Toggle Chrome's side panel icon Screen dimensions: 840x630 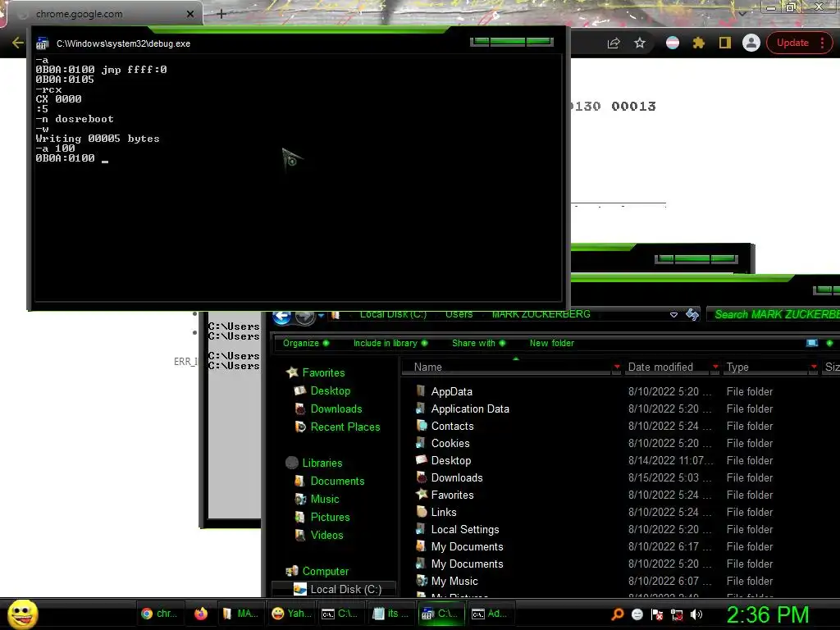click(x=725, y=43)
